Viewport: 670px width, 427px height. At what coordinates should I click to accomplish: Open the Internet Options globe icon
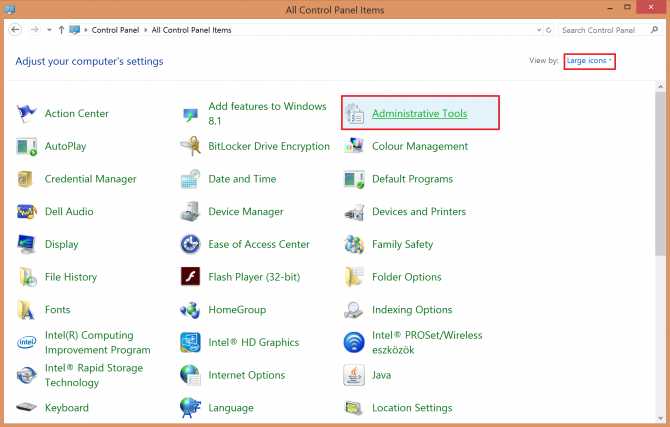(x=190, y=375)
